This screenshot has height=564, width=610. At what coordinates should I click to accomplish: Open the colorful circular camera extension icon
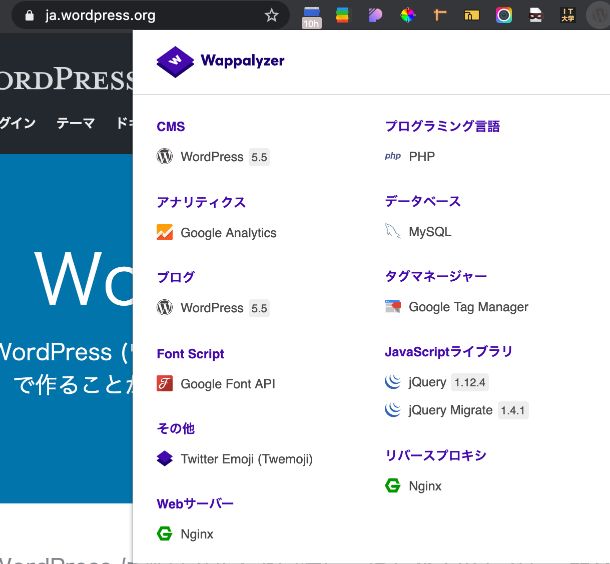tap(504, 16)
